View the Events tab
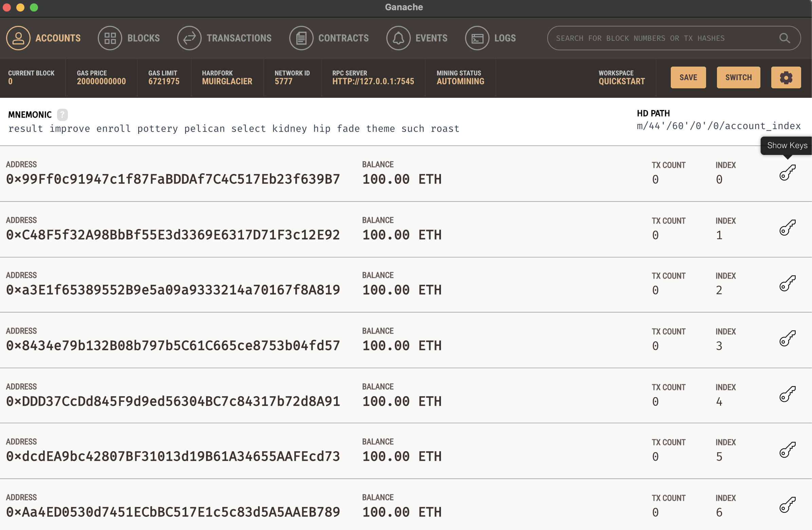The width and height of the screenshot is (812, 530). [417, 38]
